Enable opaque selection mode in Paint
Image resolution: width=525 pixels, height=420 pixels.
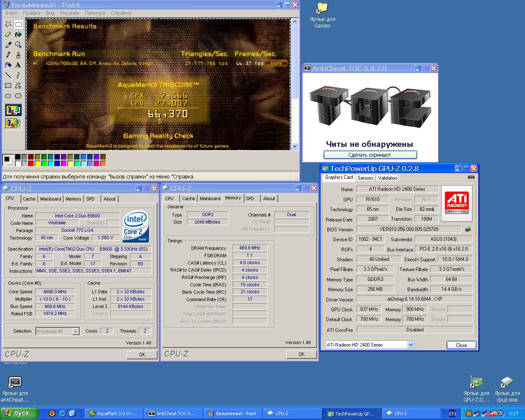(x=13, y=110)
